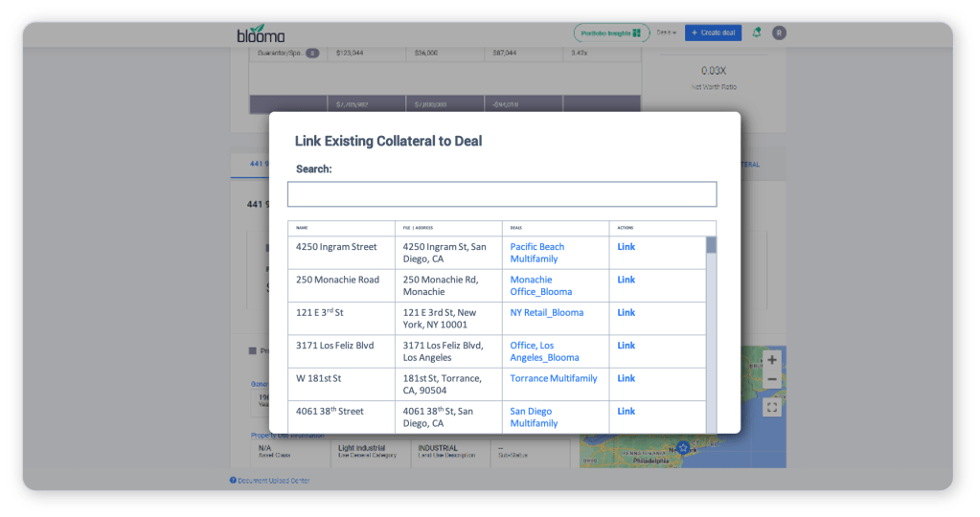
Task: Click the collateral Search input field
Action: (502, 194)
